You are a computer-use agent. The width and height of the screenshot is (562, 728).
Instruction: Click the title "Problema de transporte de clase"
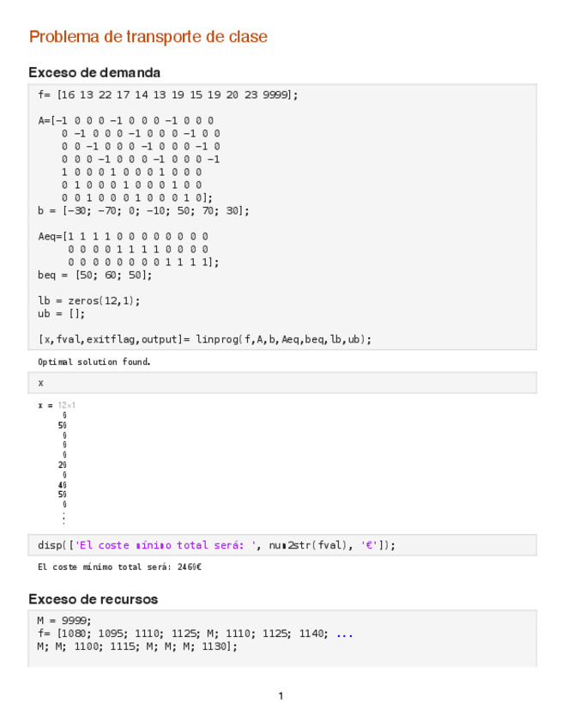coord(148,37)
